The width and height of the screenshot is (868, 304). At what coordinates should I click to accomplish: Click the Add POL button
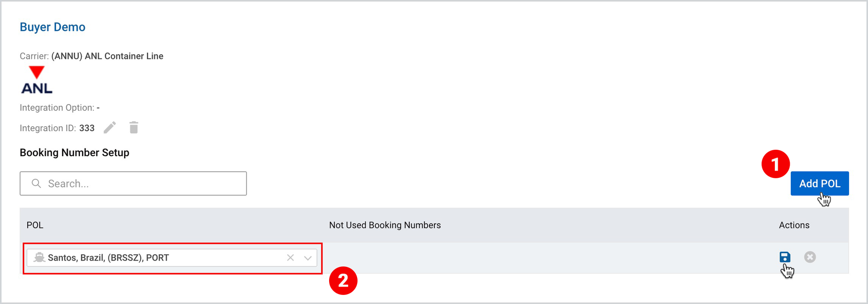tap(820, 183)
